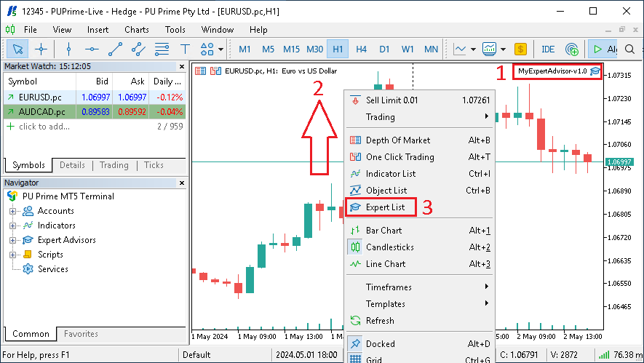Switch to Details tab in Market Watch
Image resolution: width=644 pixels, height=363 pixels.
click(x=72, y=165)
